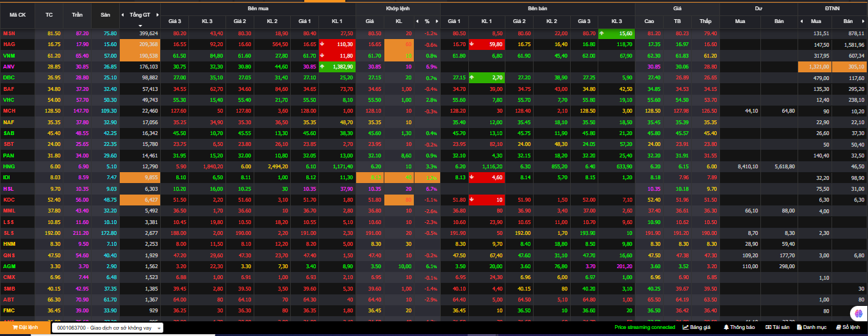Image resolution: width=868 pixels, height=336 pixels.
Task: Open Sổ lệnh order book icon
Action: pos(847,327)
